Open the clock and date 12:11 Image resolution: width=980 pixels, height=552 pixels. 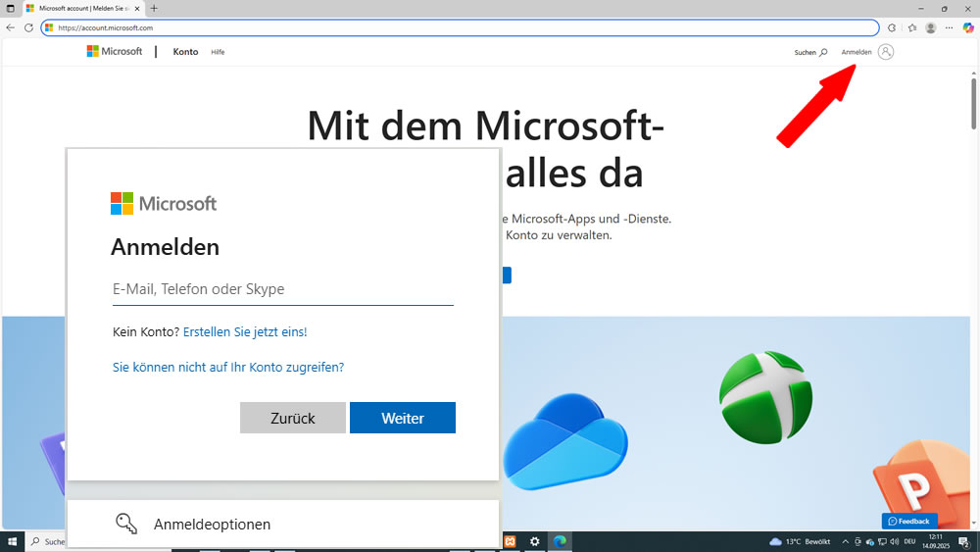click(x=936, y=541)
